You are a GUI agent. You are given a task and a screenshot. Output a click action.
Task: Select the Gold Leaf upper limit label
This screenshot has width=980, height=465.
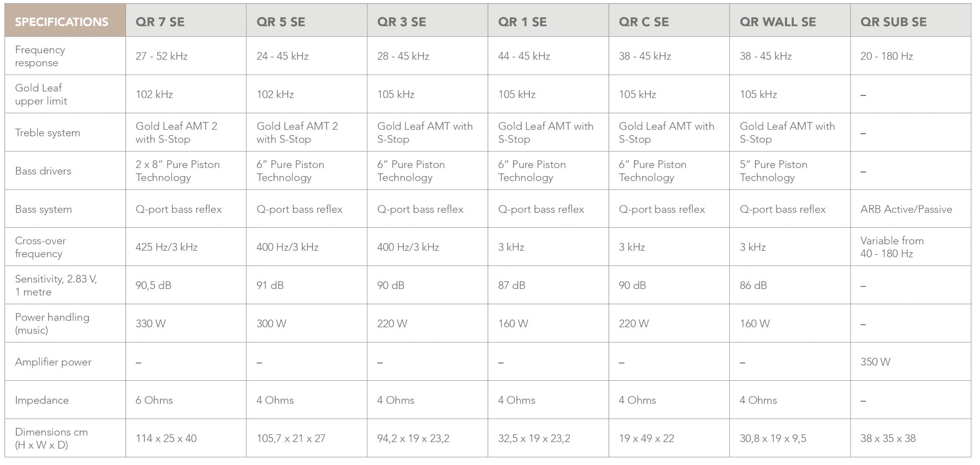[41, 94]
